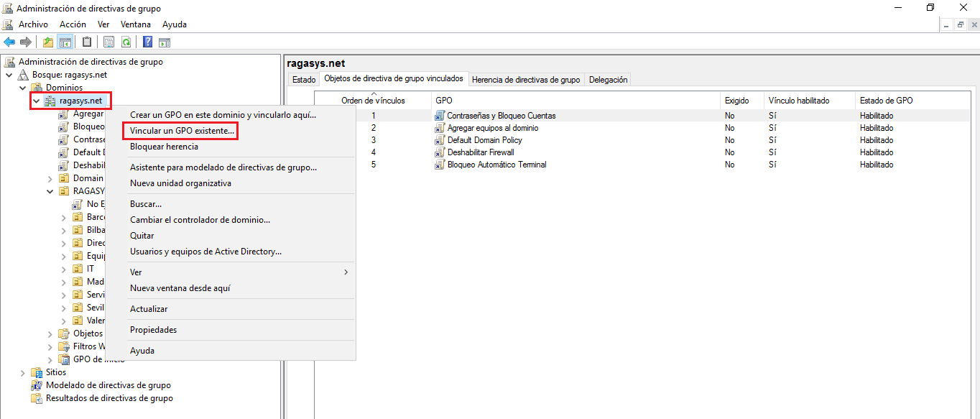This screenshot has width=980, height=419.
Task: Expand the RAGASY organizational unit chevron
Action: click(49, 190)
